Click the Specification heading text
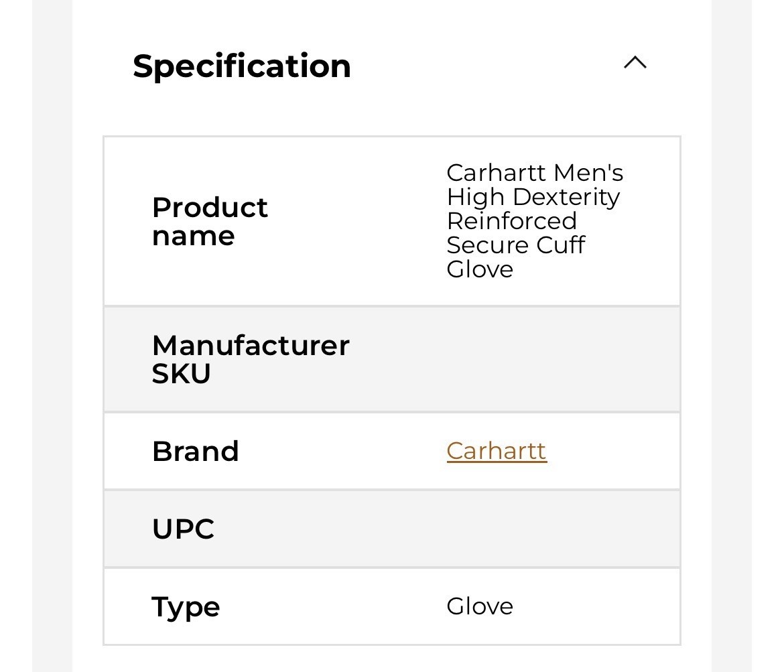784x672 pixels. click(242, 66)
